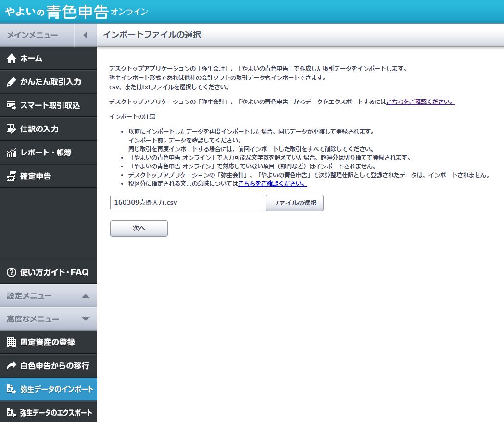
Task: Select 白色申告からの移行 menu item
Action: [48, 366]
